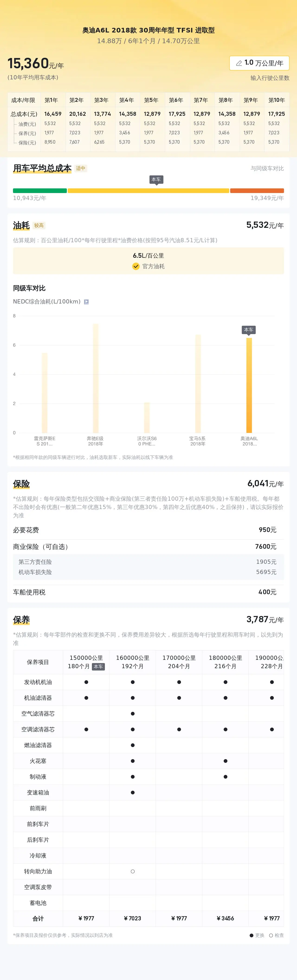Click the 变速箱油 replace dot at 160000公里

pos(133,793)
